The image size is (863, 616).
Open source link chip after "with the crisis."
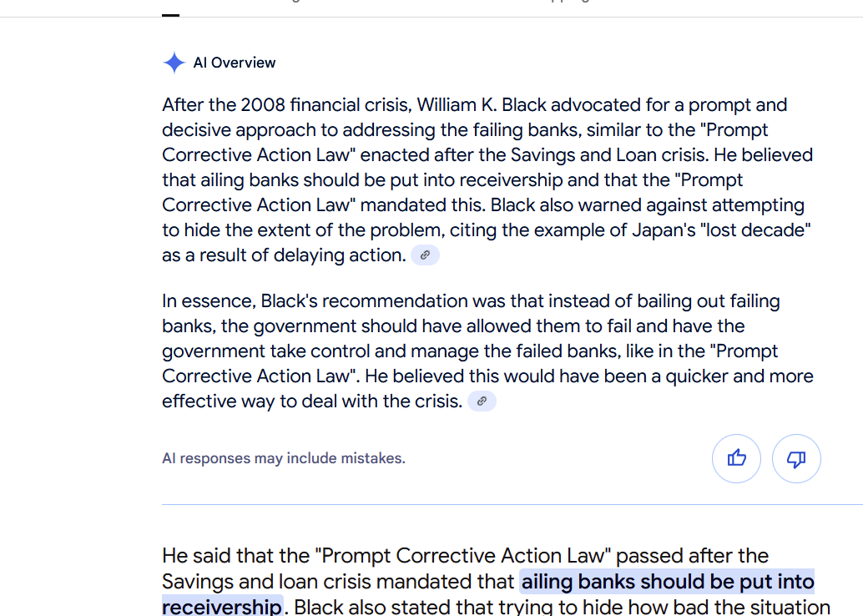click(x=482, y=401)
